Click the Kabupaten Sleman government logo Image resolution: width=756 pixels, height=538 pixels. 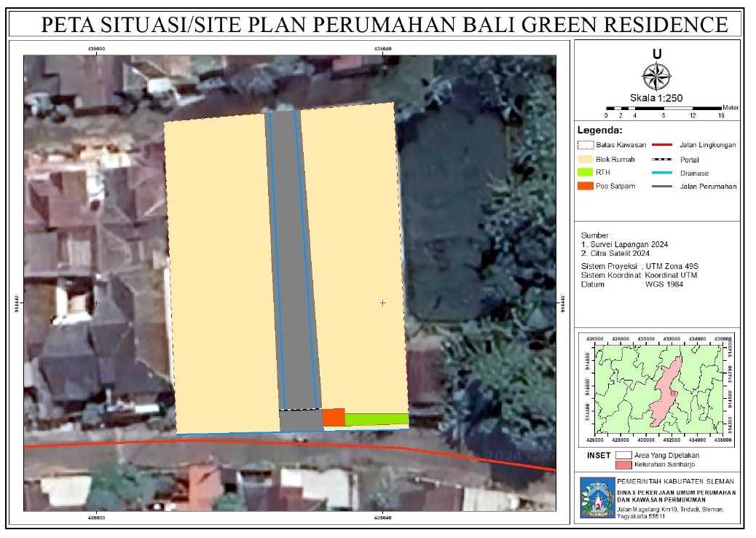pos(597,498)
